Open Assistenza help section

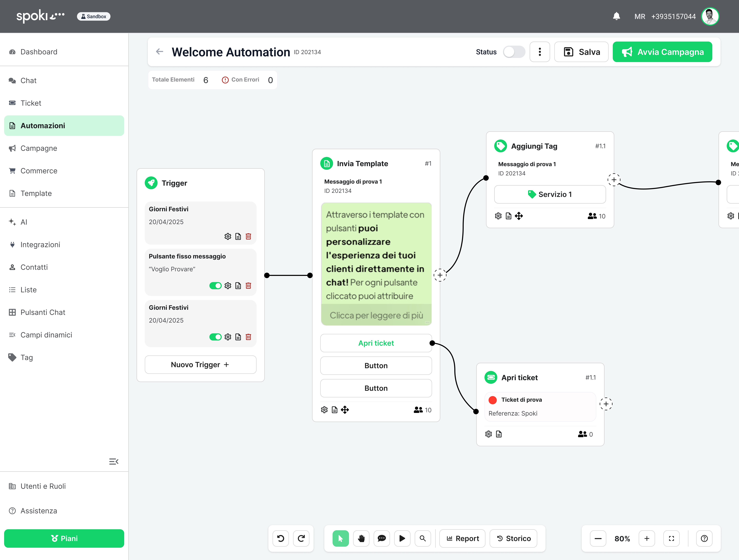[64, 511]
